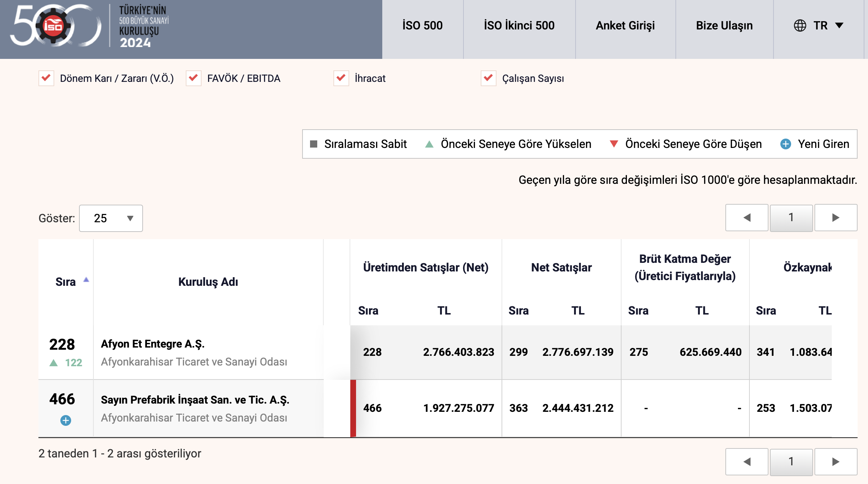Open the TR language dropdown
The image size is (868, 484).
pyautogui.click(x=818, y=25)
